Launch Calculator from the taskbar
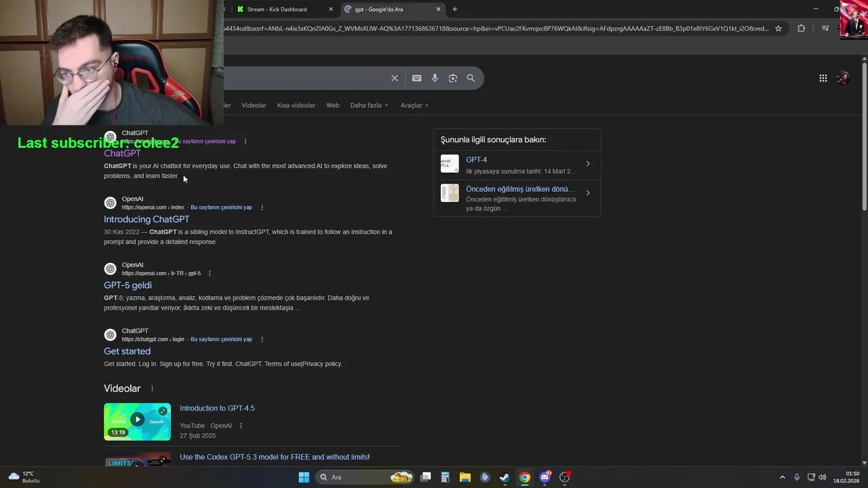This screenshot has height=488, width=868. point(446,477)
